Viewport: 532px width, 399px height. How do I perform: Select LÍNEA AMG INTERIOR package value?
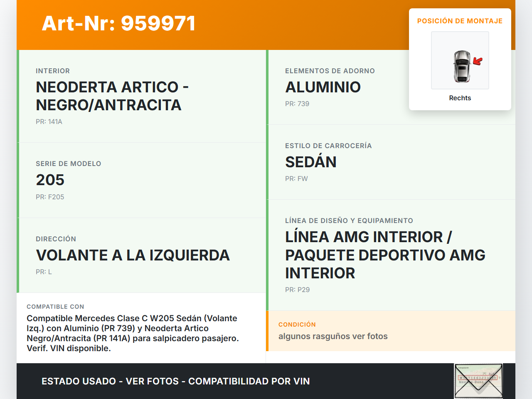[x=385, y=255]
